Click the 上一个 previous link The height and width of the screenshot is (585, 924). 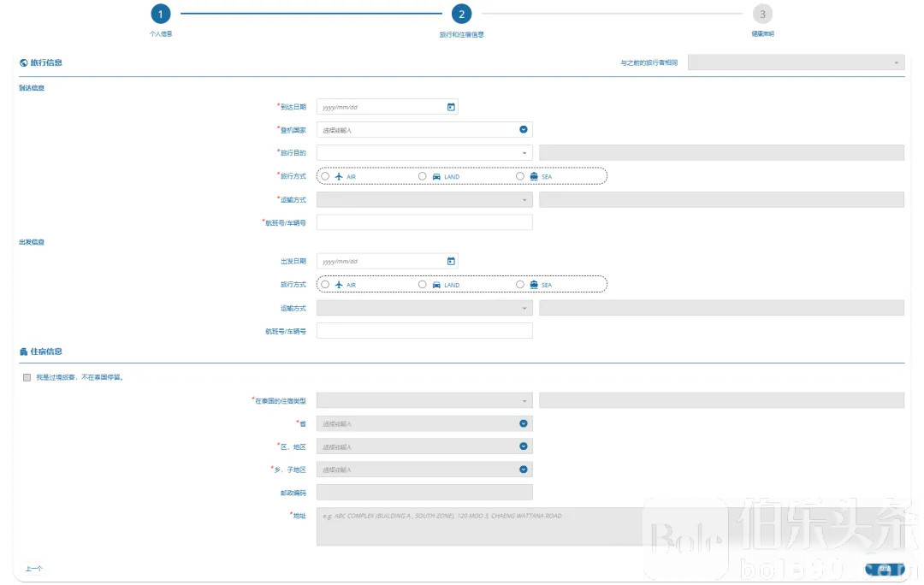pyautogui.click(x=34, y=569)
